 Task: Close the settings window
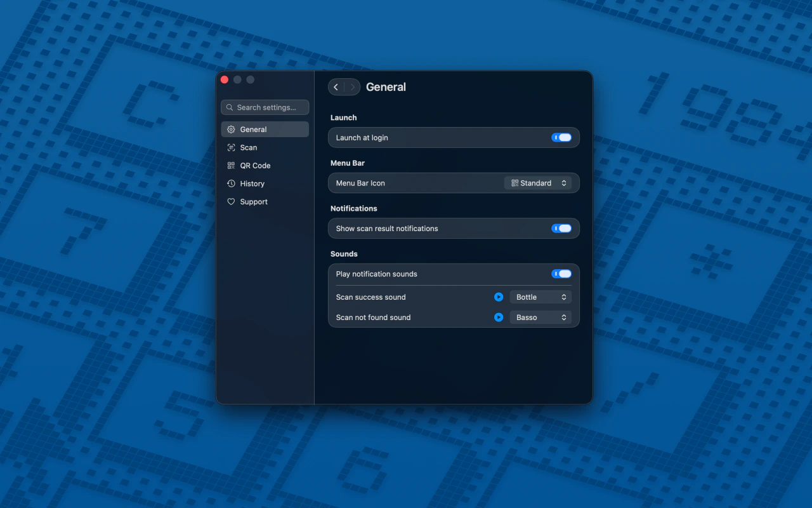pyautogui.click(x=225, y=79)
